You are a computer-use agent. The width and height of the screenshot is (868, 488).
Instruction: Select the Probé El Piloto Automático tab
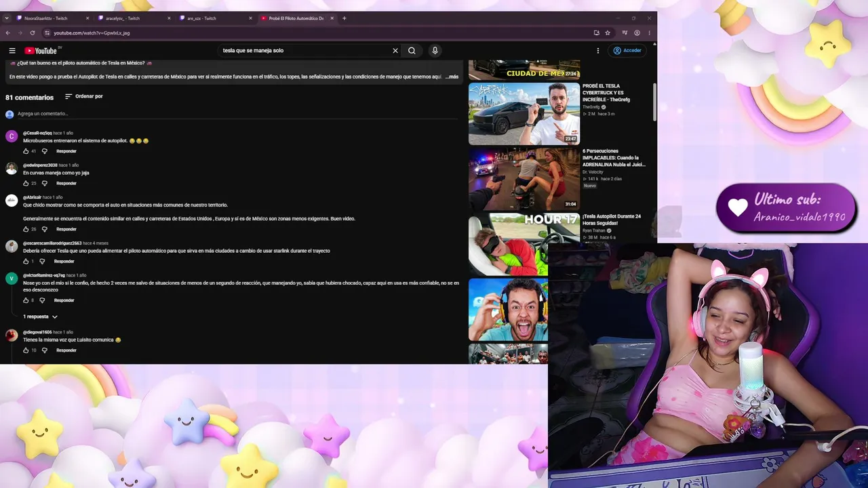tap(296, 18)
